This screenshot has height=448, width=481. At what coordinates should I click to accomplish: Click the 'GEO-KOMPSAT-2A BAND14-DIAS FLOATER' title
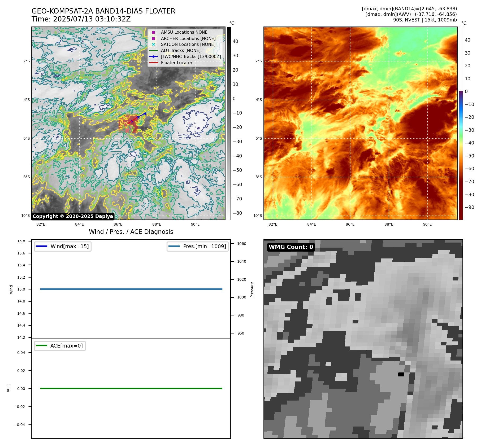pyautogui.click(x=103, y=11)
